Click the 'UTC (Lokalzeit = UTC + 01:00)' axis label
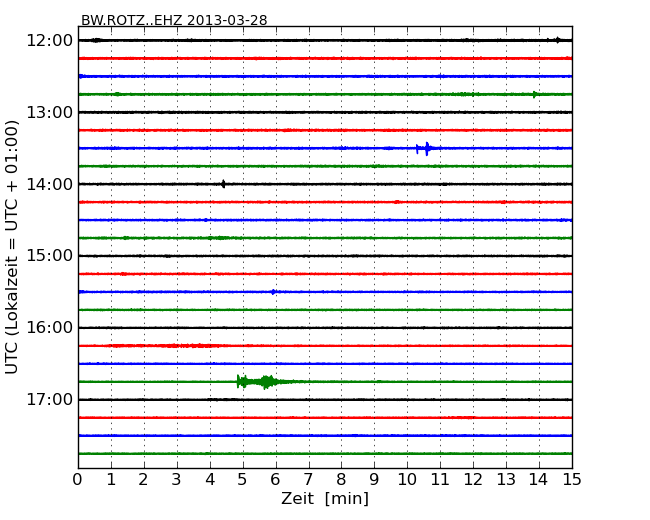The width and height of the screenshot is (650, 520). click(x=12, y=247)
